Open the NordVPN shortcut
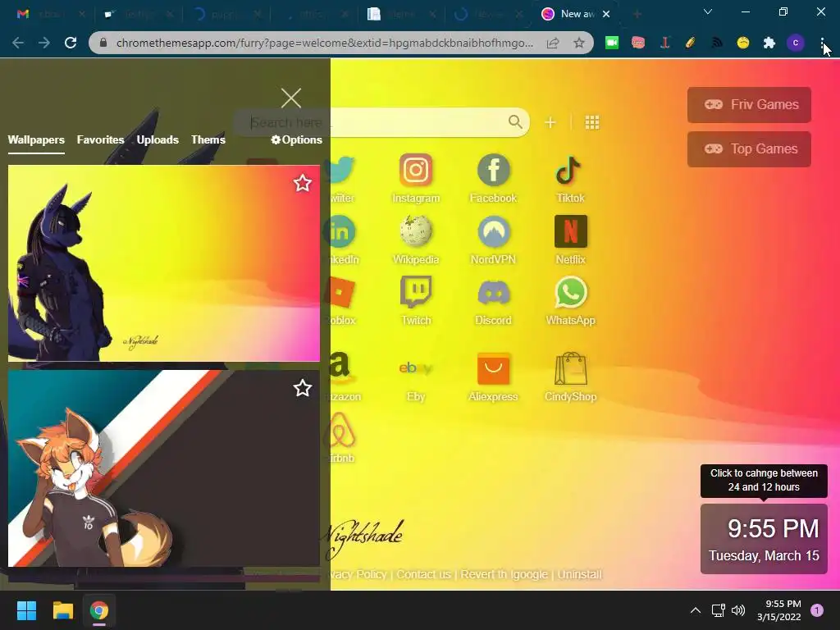This screenshot has height=630, width=840. point(493,240)
